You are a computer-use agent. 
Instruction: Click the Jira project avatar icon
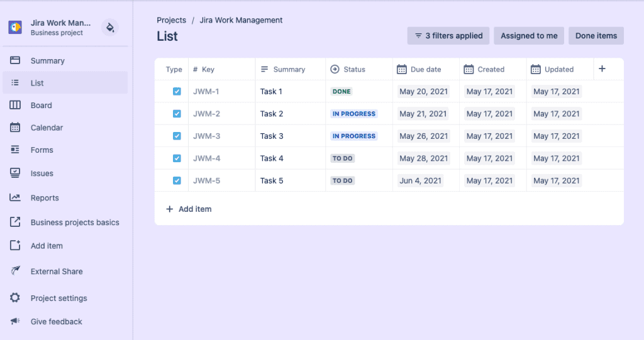point(15,28)
